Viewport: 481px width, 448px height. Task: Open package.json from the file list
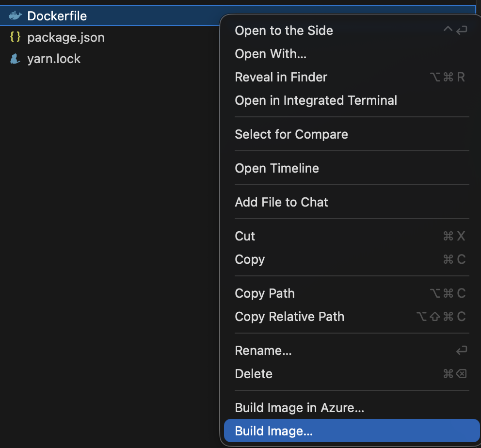coord(65,37)
